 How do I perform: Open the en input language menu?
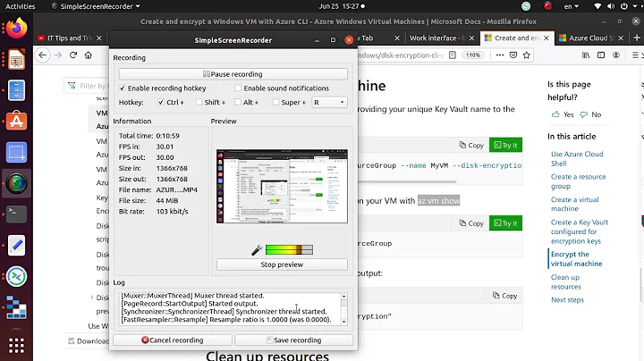pyautogui.click(x=571, y=6)
